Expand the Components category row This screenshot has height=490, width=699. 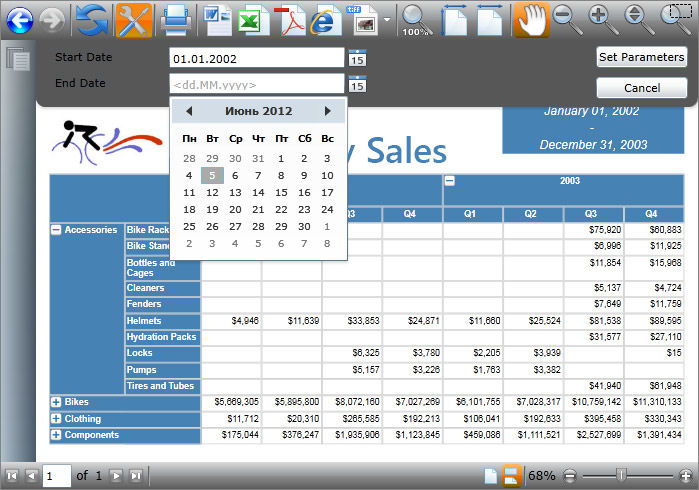[56, 435]
